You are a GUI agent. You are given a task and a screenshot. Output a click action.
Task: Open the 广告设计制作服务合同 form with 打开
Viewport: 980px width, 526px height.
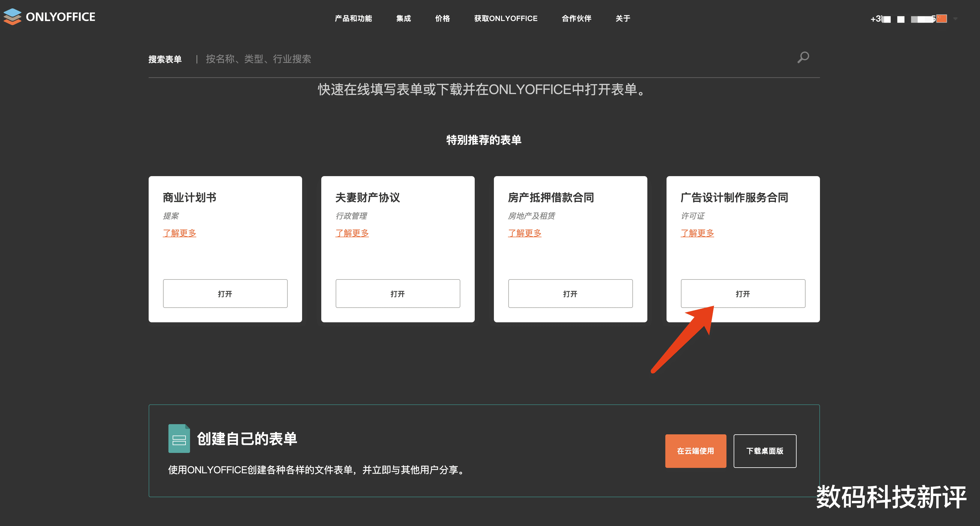tap(743, 293)
